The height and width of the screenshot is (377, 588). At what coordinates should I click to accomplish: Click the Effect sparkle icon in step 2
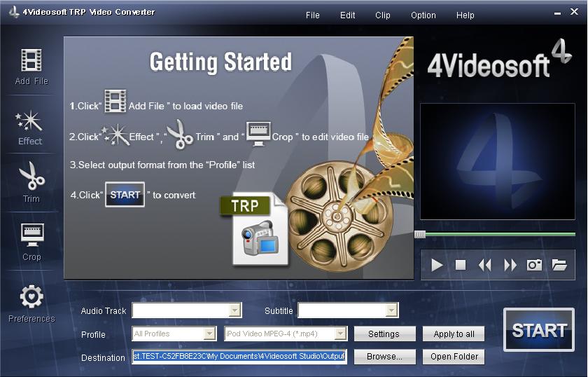tap(115, 135)
